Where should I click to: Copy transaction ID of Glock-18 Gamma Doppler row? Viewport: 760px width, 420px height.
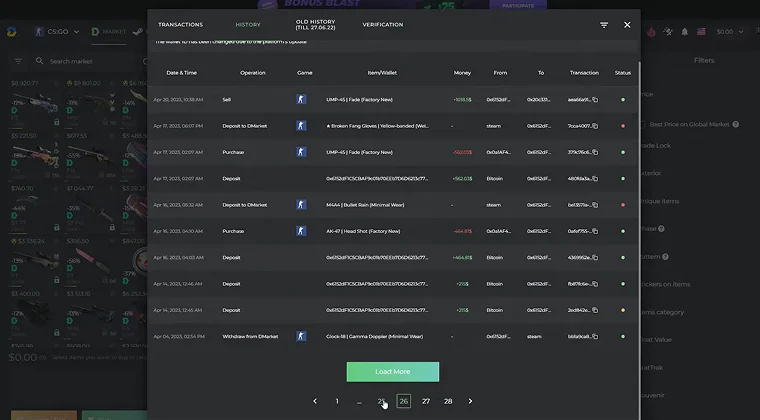(x=595, y=337)
